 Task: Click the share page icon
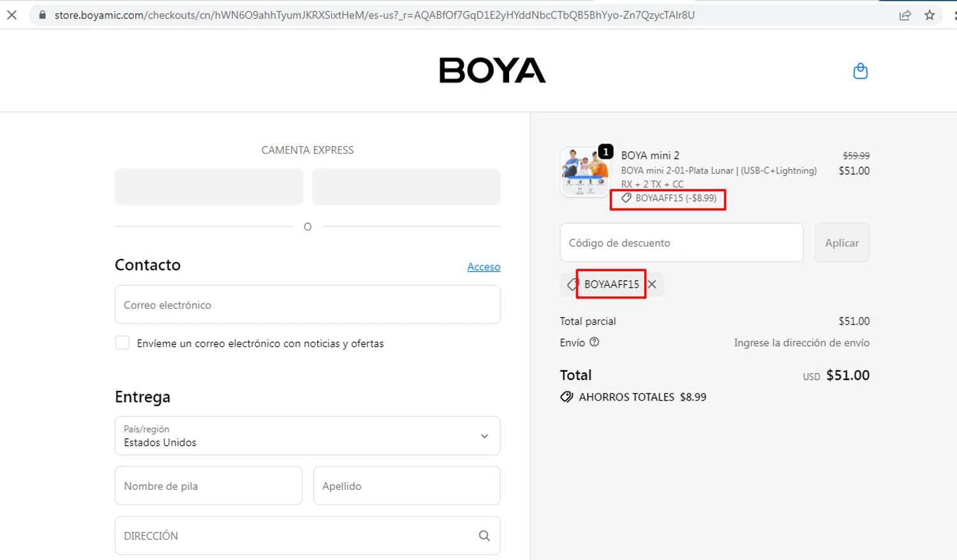905,15
